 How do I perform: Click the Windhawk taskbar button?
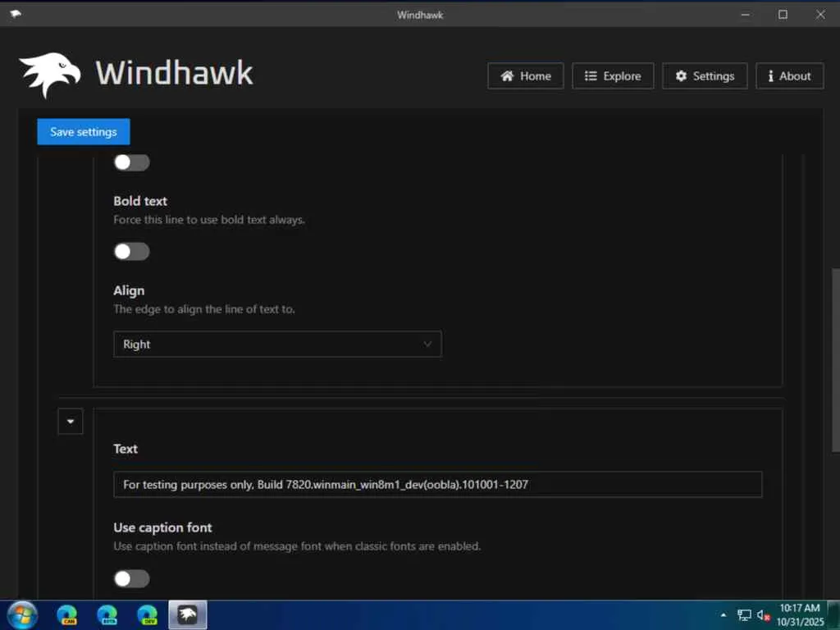coord(188,615)
